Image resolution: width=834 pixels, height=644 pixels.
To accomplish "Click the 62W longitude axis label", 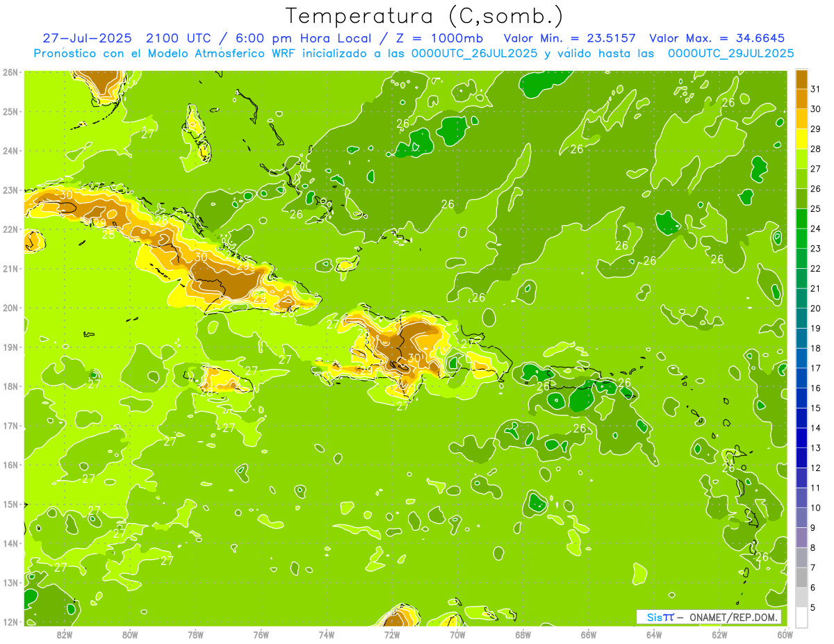I will pyautogui.click(x=719, y=634).
